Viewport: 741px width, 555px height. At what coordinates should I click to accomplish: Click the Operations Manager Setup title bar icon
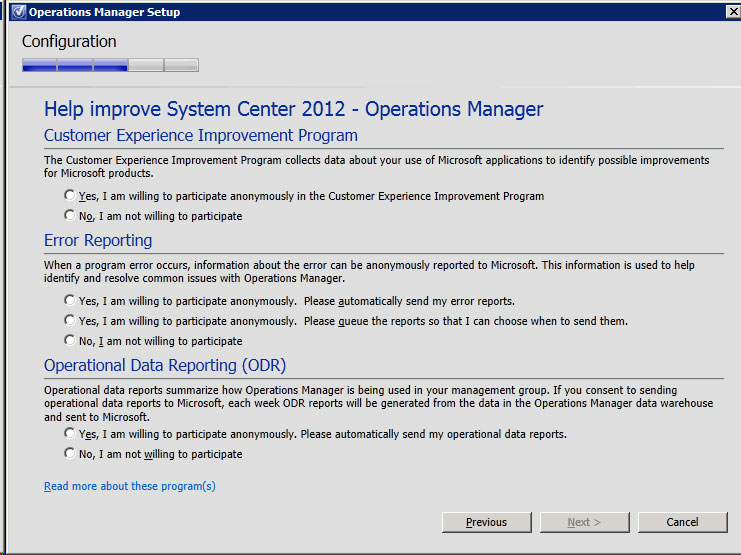(19, 11)
